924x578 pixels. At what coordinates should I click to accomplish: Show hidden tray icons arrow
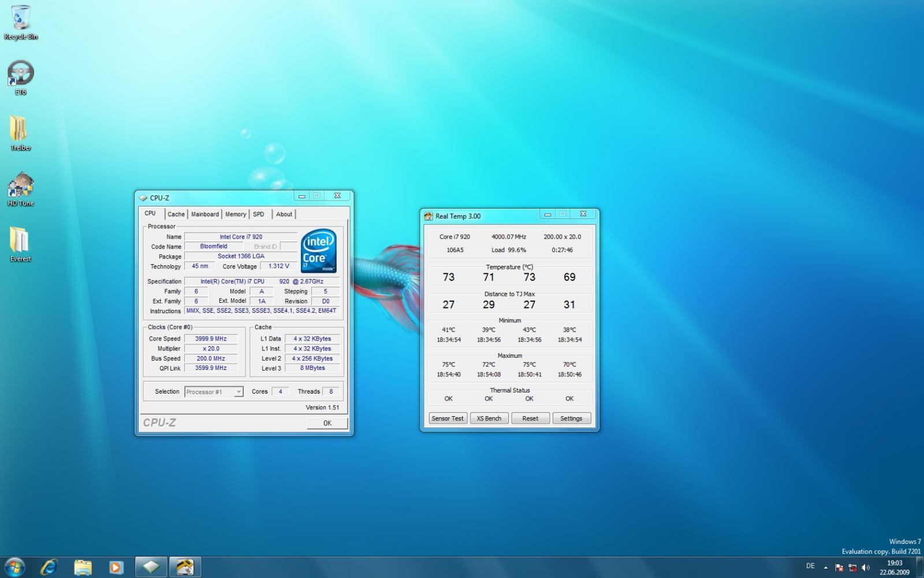[x=825, y=568]
